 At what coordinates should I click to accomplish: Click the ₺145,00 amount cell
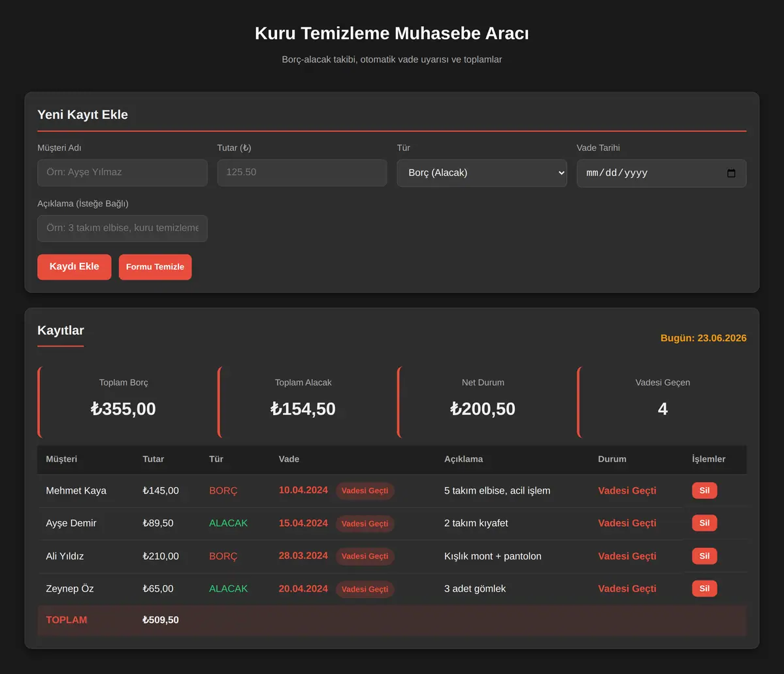[x=161, y=491]
